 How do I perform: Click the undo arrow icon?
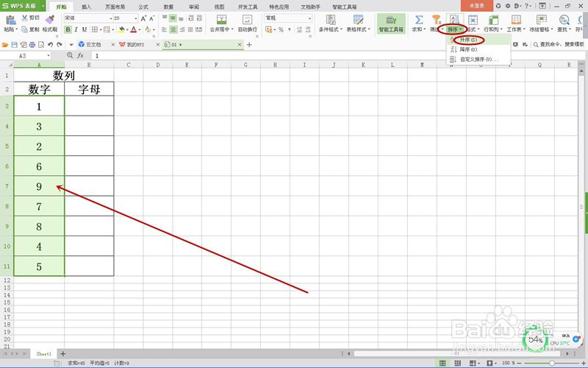(50, 45)
